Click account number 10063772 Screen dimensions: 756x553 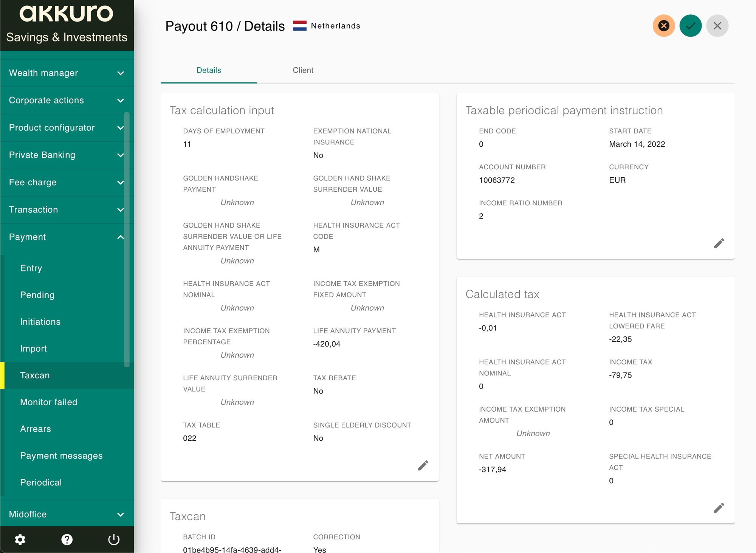(497, 180)
